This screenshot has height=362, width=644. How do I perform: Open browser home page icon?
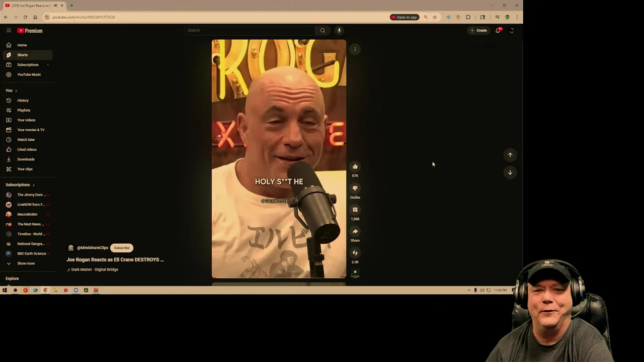pyautogui.click(x=35, y=17)
